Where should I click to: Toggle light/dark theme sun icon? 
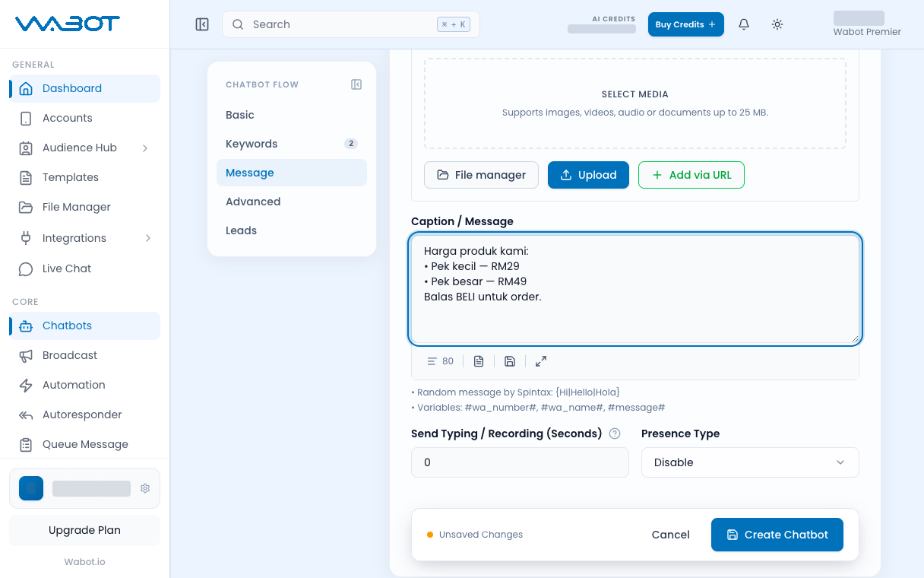[777, 24]
